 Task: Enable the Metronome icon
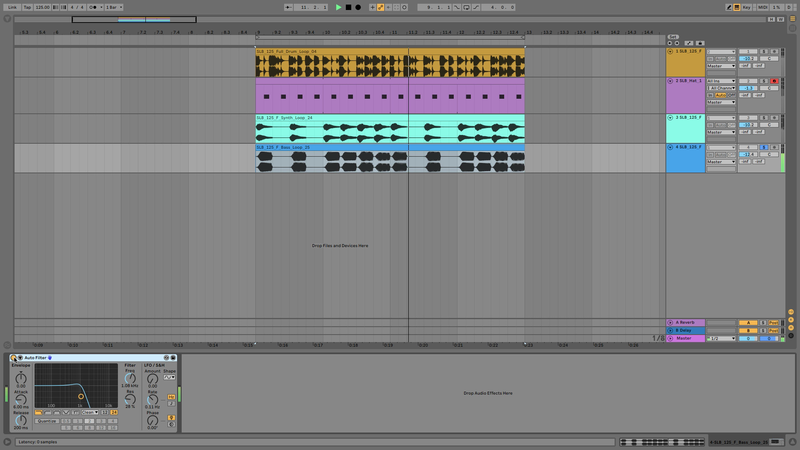click(93, 7)
